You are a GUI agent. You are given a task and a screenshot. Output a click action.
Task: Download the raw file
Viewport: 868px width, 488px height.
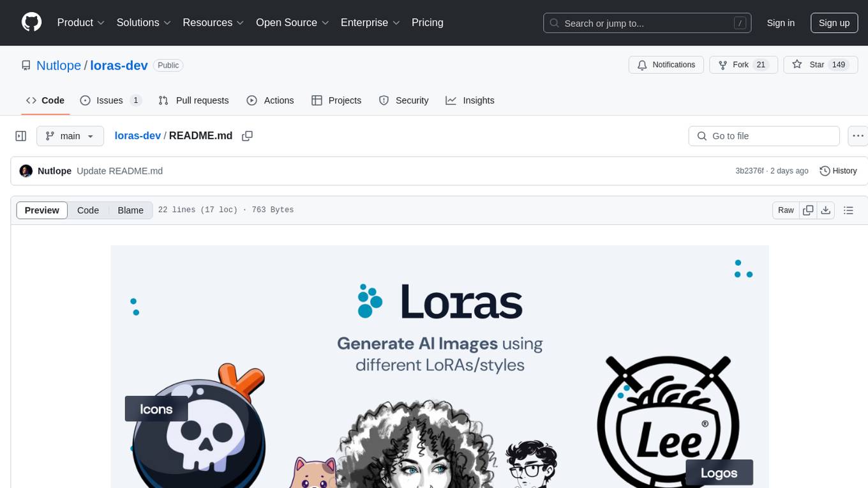(x=825, y=210)
